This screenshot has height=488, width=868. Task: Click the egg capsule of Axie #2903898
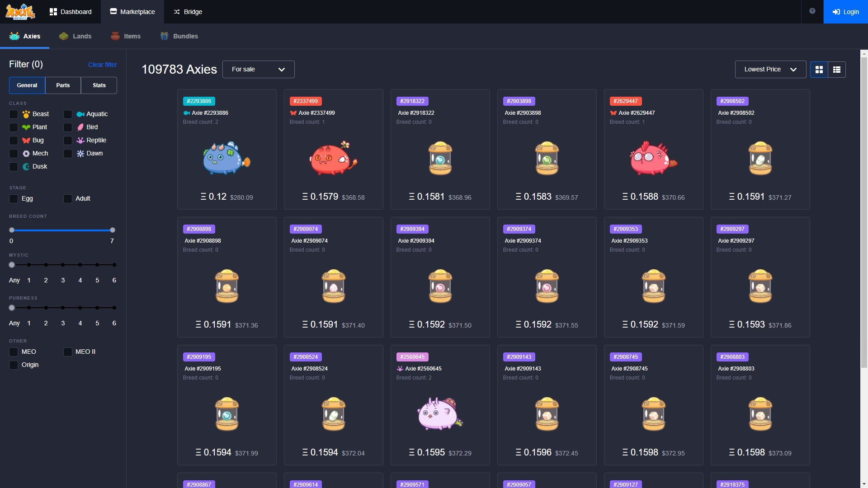click(x=547, y=158)
